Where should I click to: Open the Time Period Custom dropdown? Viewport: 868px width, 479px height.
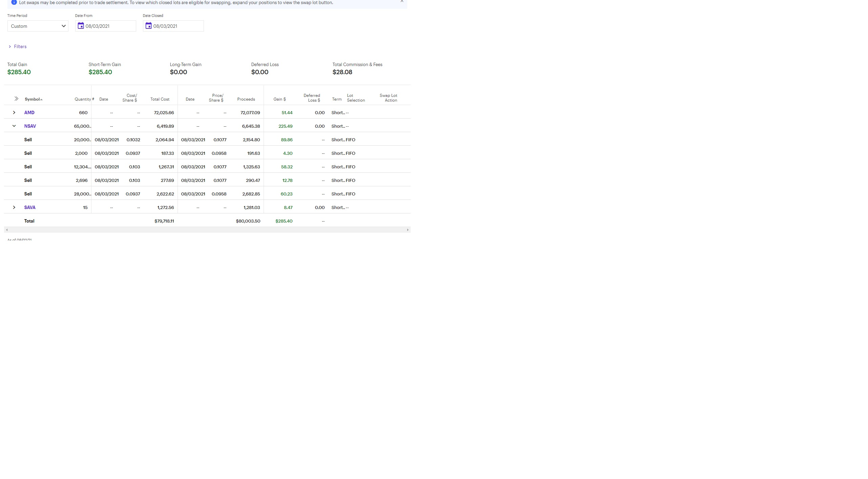pos(38,26)
